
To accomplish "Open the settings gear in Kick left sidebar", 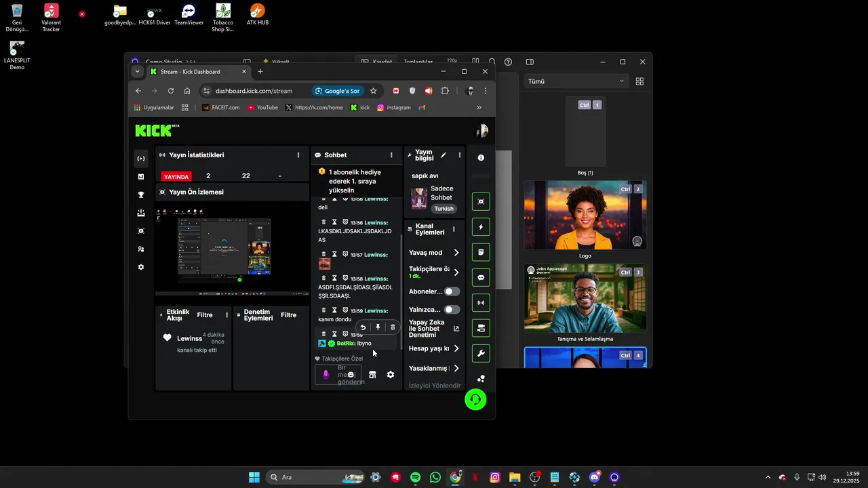I will click(x=141, y=268).
